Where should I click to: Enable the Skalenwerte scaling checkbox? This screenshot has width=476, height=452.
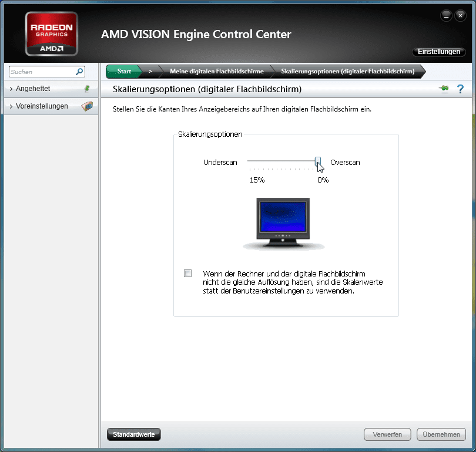(187, 273)
